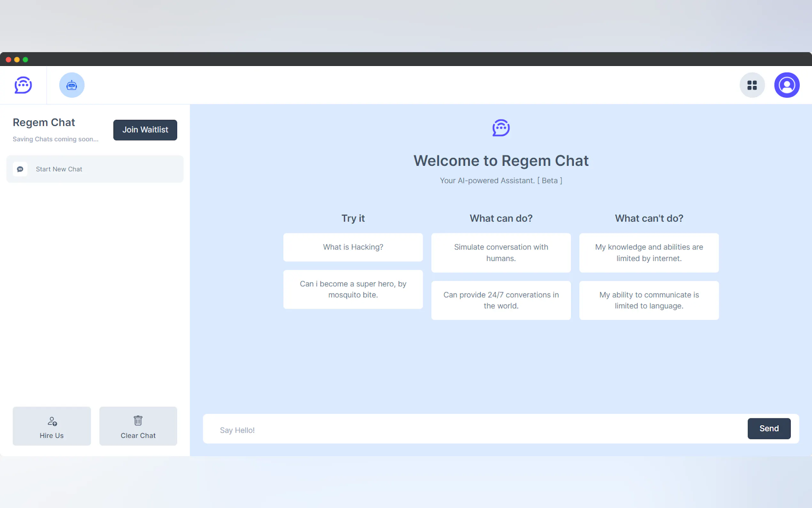The width and height of the screenshot is (812, 508).
Task: Click 'My knowledge and abilities' limitation card
Action: (x=649, y=253)
